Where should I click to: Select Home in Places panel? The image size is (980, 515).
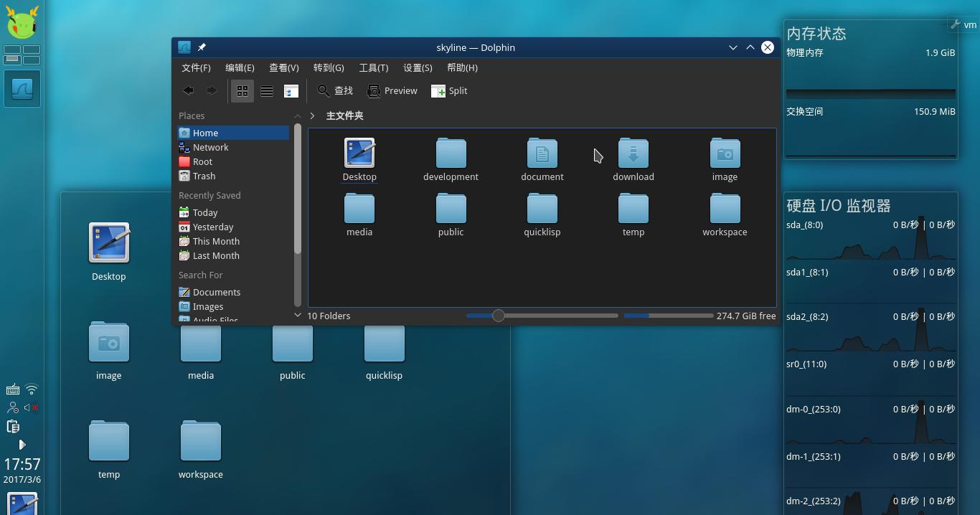tap(233, 133)
